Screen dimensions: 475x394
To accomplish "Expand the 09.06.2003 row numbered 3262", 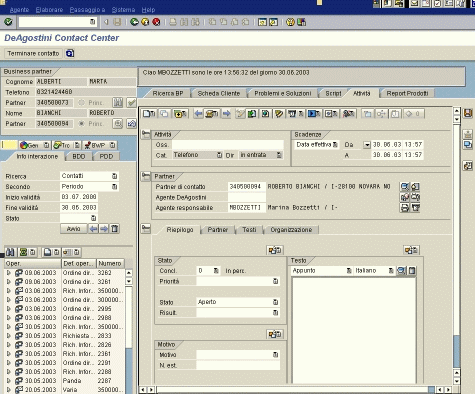I will click(x=9, y=273).
